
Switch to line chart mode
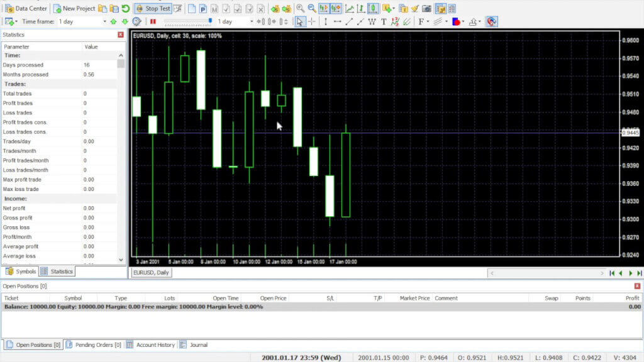coord(349,8)
